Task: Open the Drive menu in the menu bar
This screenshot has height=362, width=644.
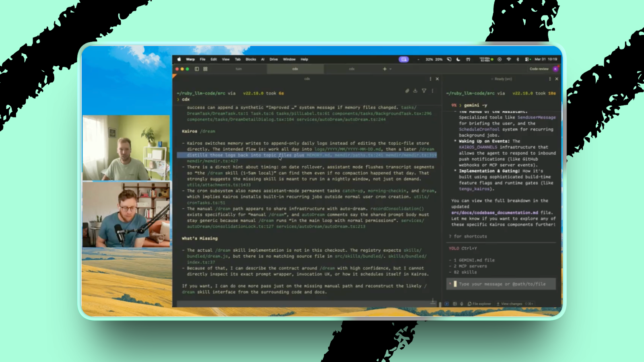Action: click(274, 59)
